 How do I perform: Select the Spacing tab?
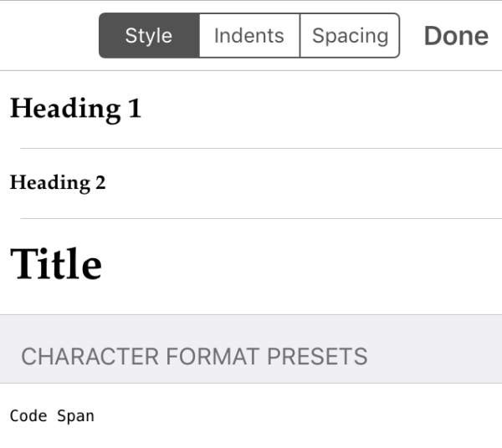tap(350, 36)
